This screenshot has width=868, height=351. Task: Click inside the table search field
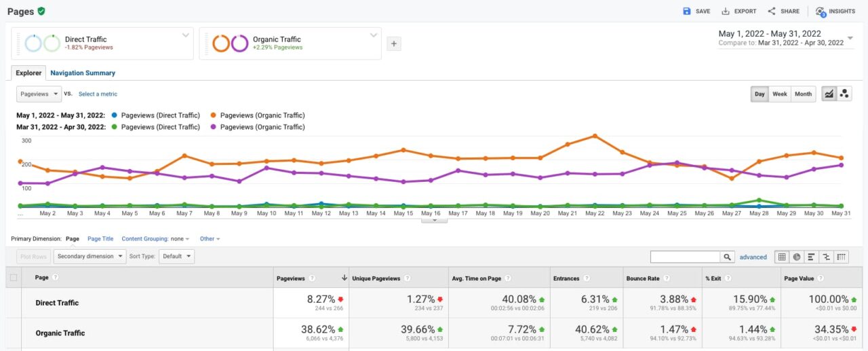tap(685, 257)
